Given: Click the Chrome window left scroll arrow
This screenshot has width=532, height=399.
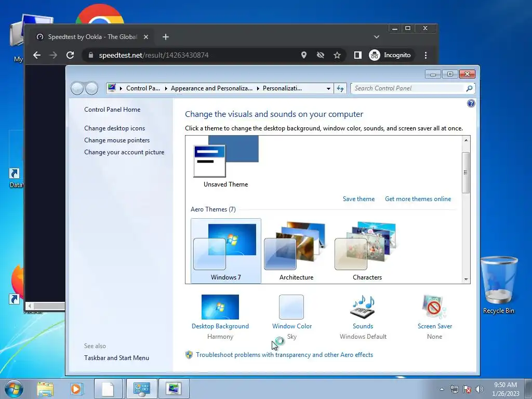Looking at the screenshot, I should point(30,305).
